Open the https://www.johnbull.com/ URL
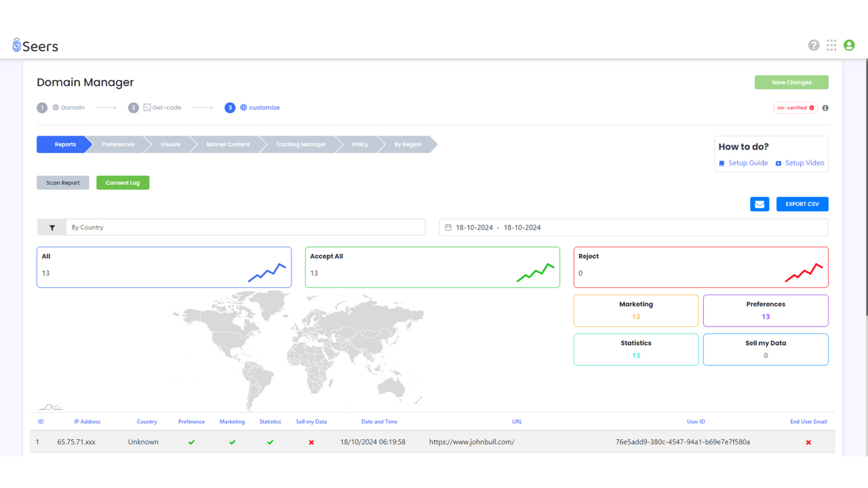This screenshot has width=868, height=488. 472,442
